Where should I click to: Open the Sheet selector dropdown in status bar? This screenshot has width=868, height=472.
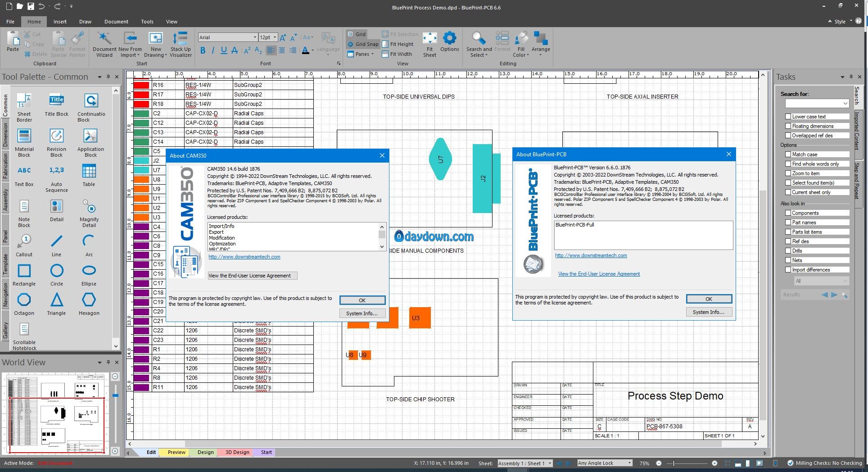coord(549,463)
